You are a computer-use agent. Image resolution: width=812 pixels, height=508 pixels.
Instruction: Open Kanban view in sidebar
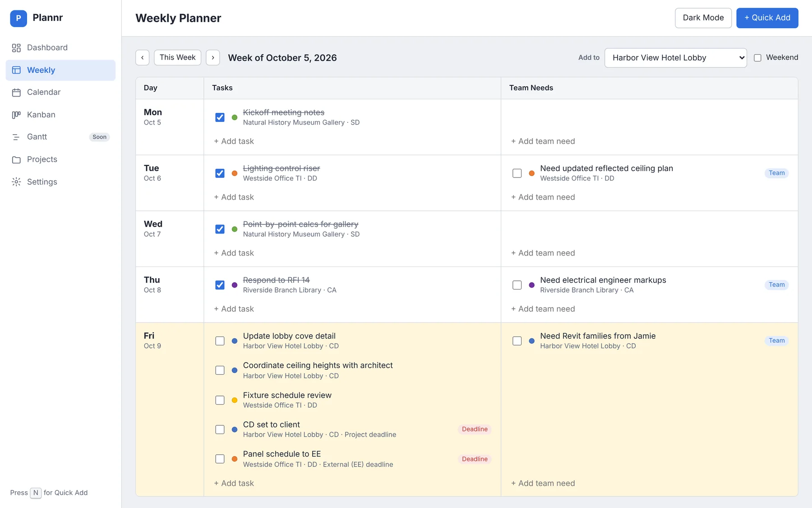point(60,115)
